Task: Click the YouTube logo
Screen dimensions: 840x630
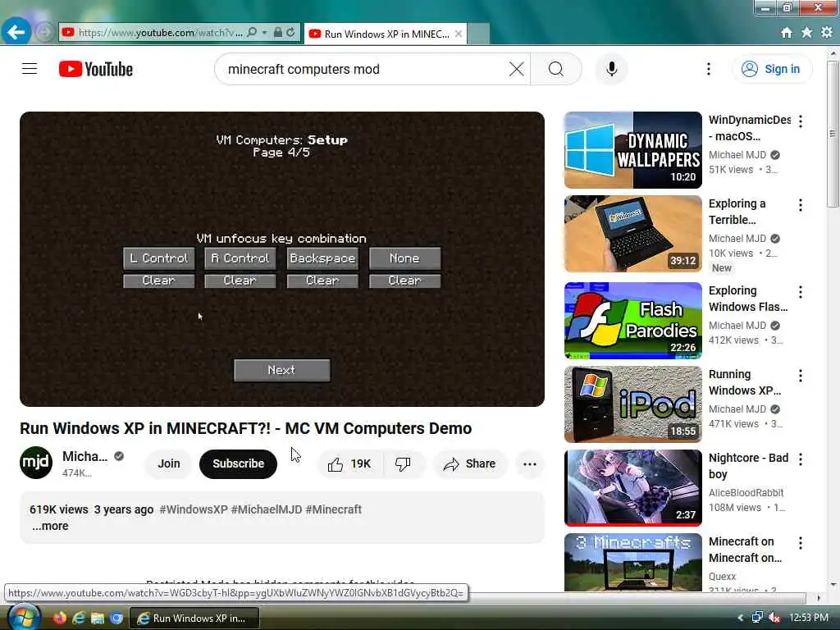Action: click(x=96, y=69)
